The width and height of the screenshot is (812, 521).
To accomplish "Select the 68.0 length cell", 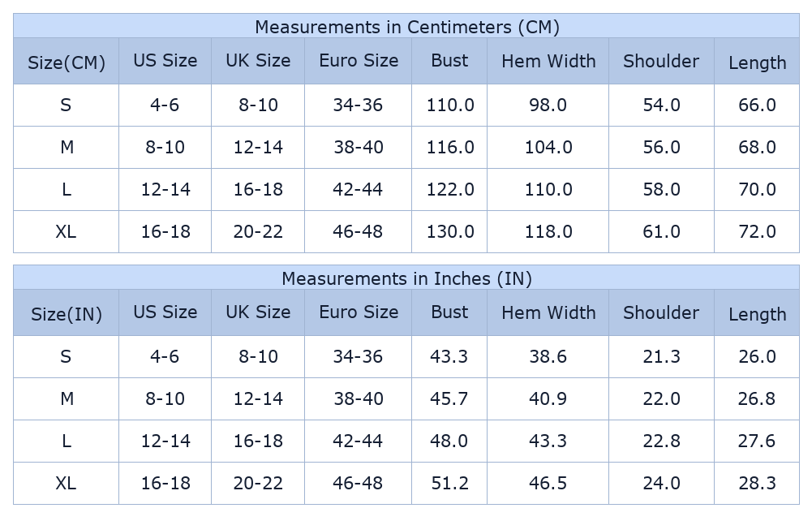I will 757,147.
